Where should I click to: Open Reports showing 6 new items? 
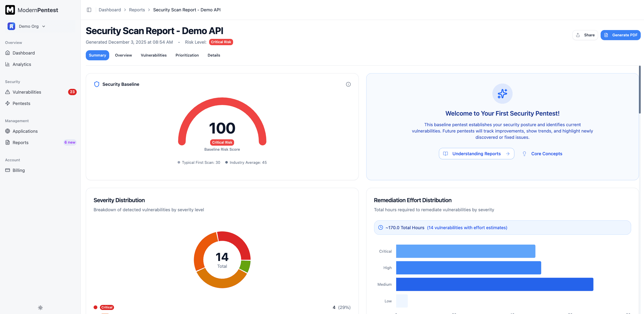[x=20, y=142]
